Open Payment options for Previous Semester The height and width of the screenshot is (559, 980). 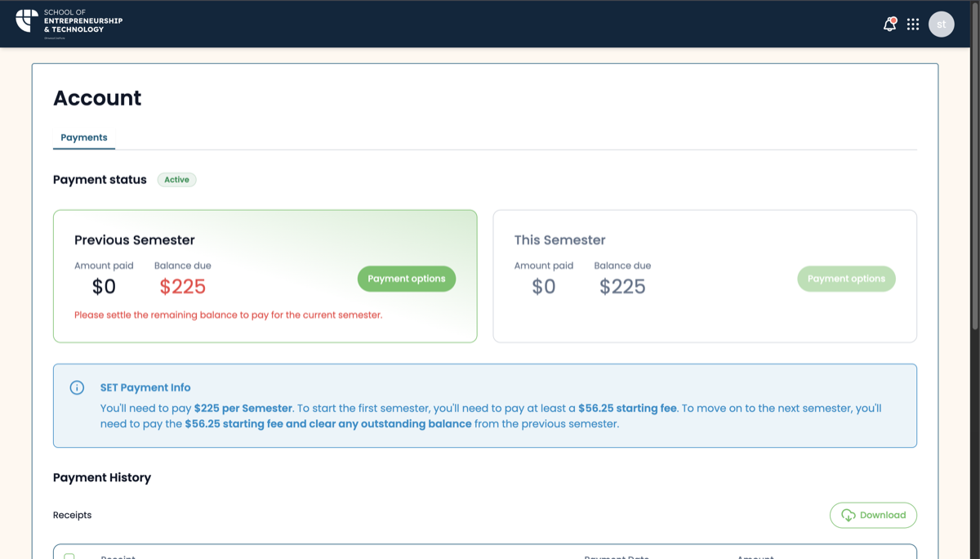pyautogui.click(x=406, y=279)
